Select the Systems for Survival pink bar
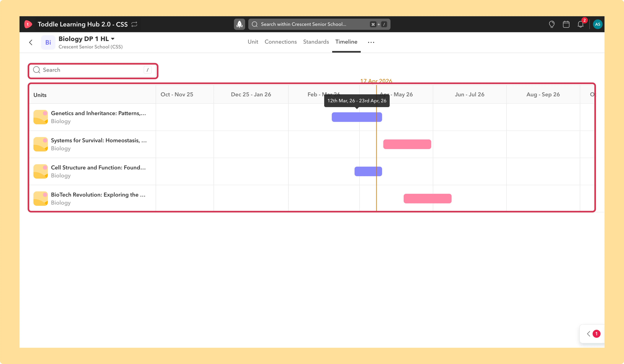This screenshot has height=364, width=624. tap(407, 144)
